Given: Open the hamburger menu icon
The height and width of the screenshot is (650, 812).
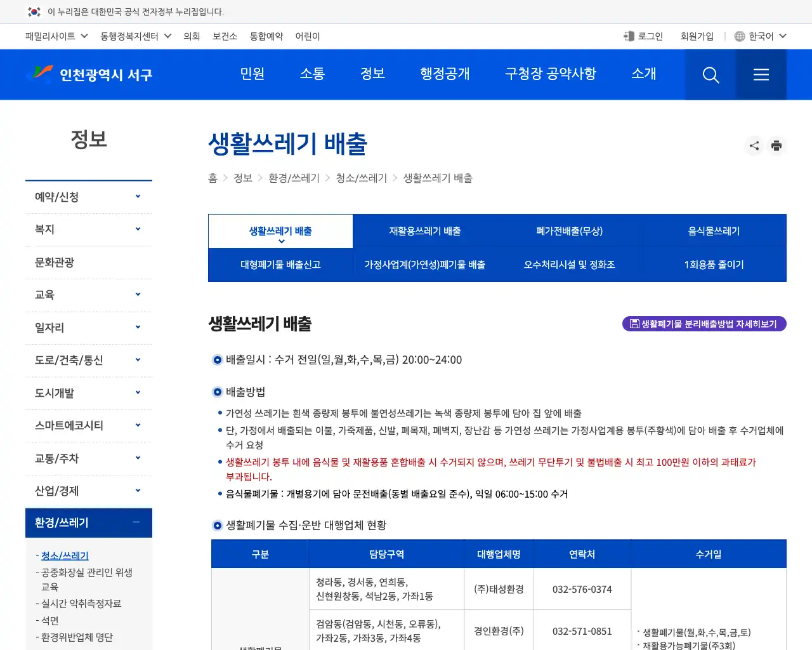Looking at the screenshot, I should coord(761,74).
